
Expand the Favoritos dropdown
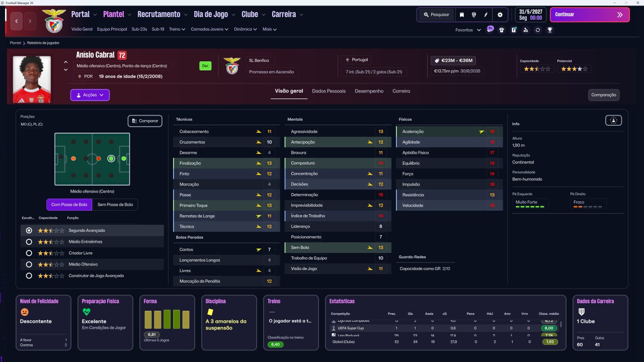tap(468, 30)
